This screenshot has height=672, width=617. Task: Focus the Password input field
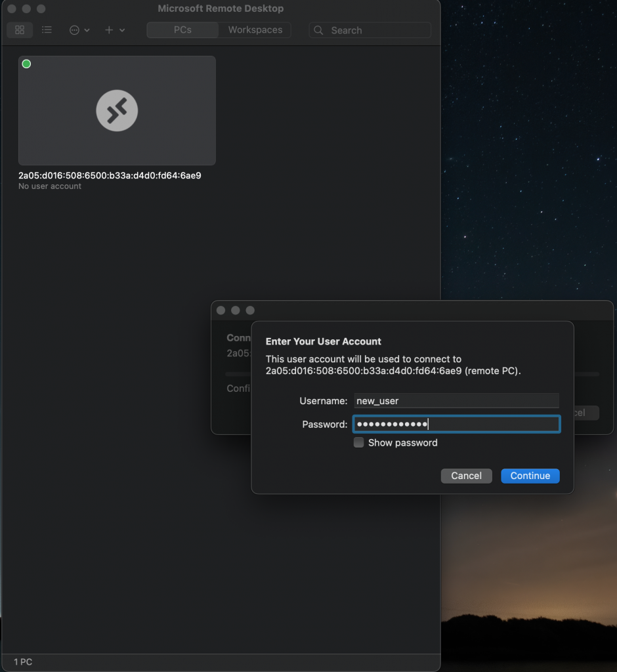(456, 425)
